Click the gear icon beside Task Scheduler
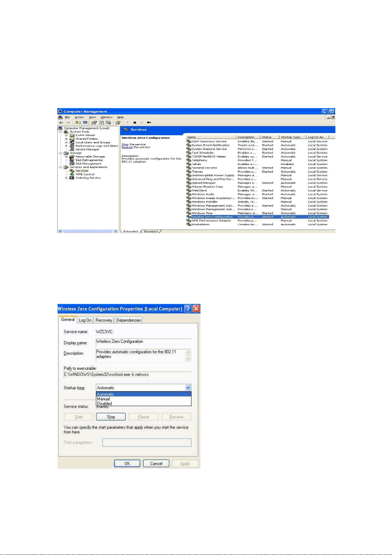 [189, 153]
